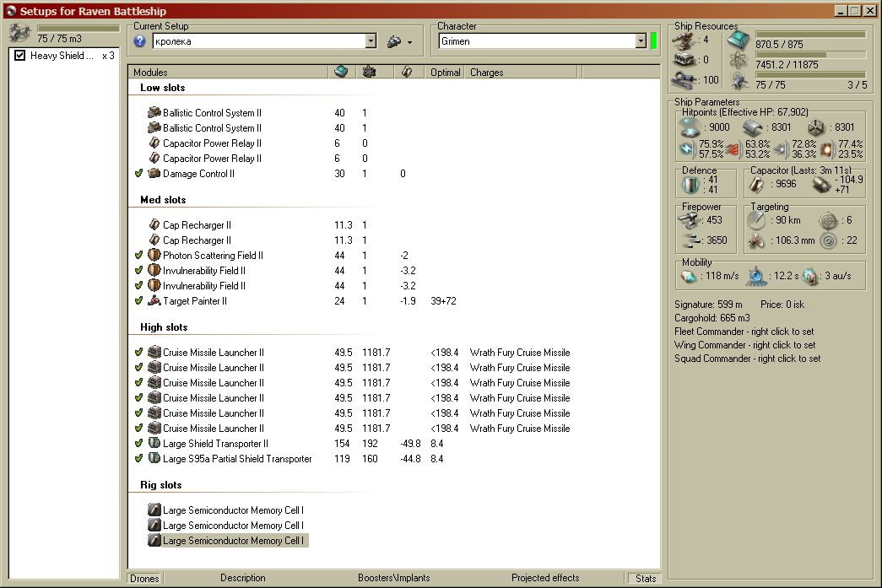
Task: Click the Mobility speed icon 118 m/s
Action: [689, 276]
